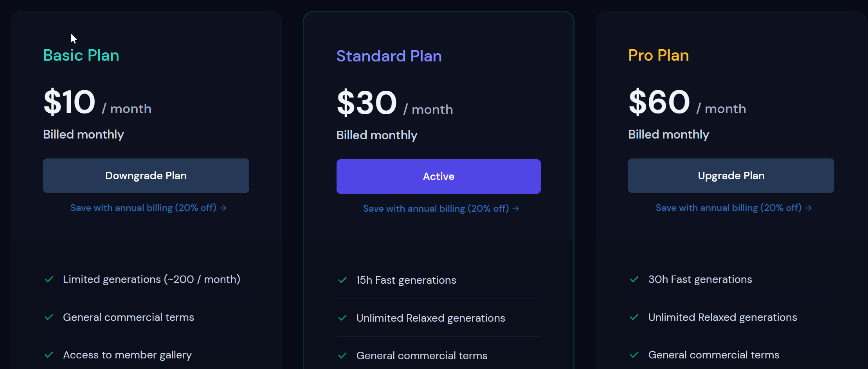Click the Upgrade Plan button

[x=731, y=176]
